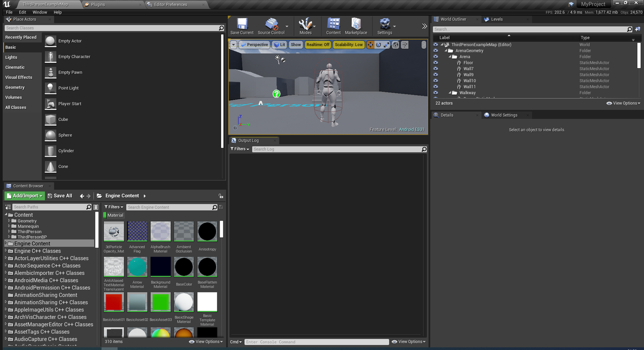The image size is (644, 350).
Task: Click the world coordinate system globe icon
Action: click(396, 45)
